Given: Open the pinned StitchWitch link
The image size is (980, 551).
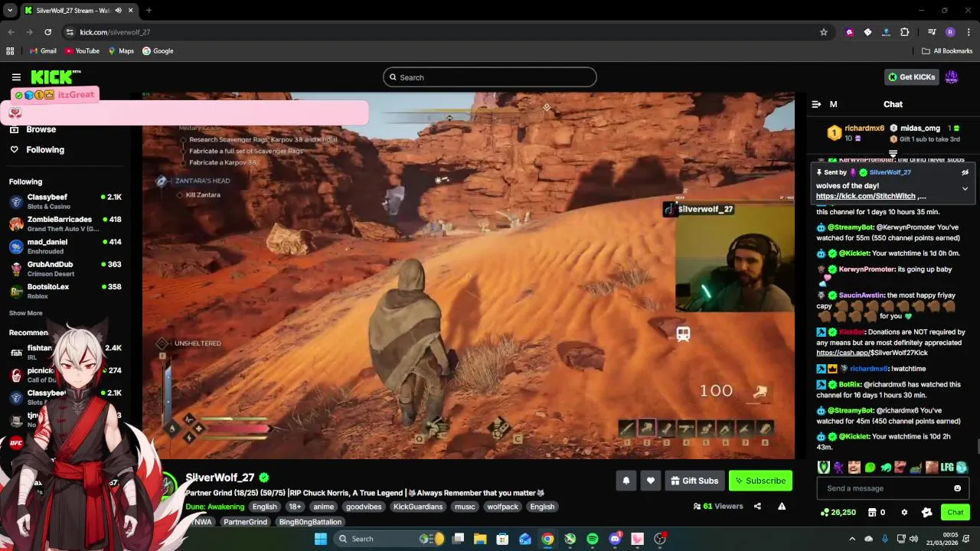Looking at the screenshot, I should click(866, 196).
